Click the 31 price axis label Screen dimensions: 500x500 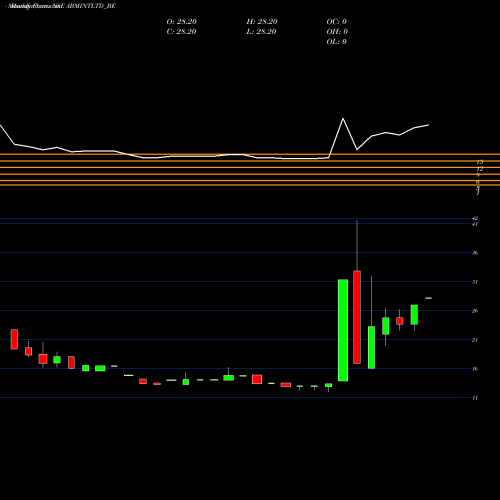[x=475, y=282]
